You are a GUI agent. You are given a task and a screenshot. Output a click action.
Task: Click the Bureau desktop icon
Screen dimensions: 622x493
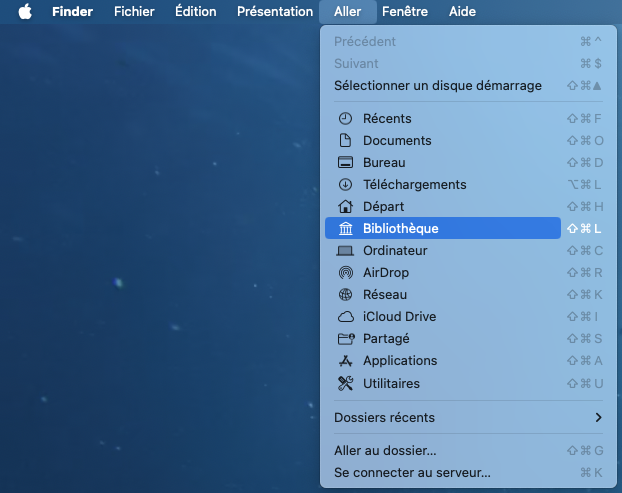(345, 163)
